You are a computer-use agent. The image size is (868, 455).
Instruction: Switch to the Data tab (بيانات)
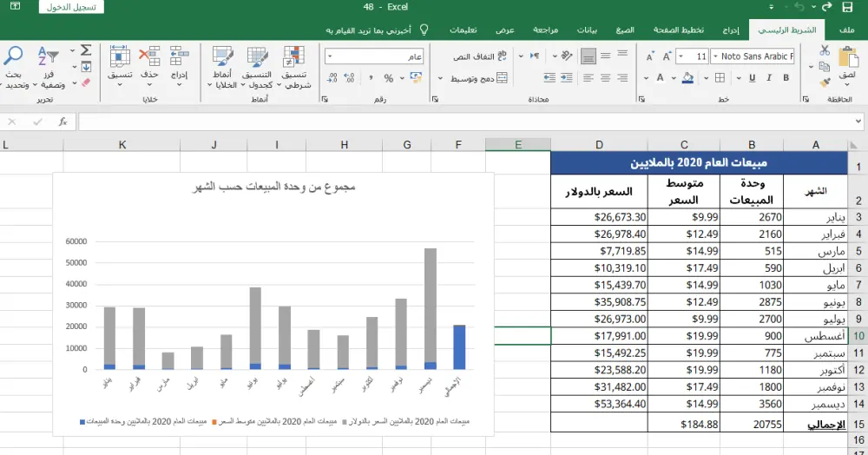coord(587,30)
